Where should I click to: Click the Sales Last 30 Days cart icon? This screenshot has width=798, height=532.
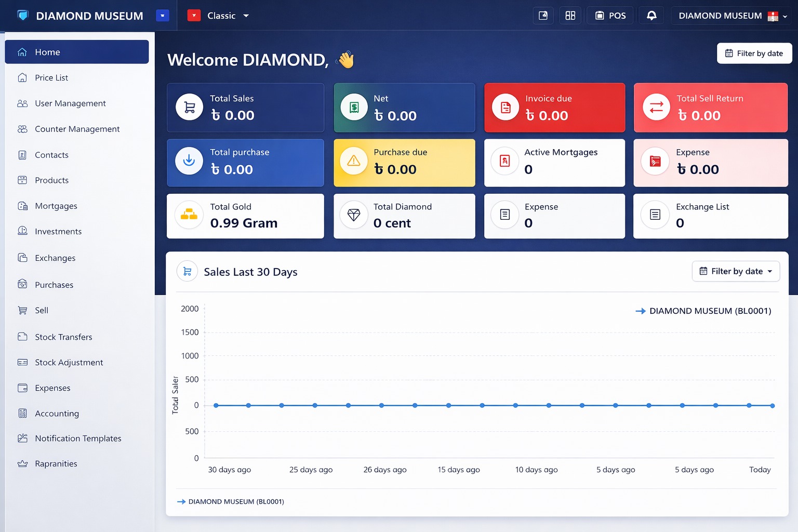pos(188,271)
